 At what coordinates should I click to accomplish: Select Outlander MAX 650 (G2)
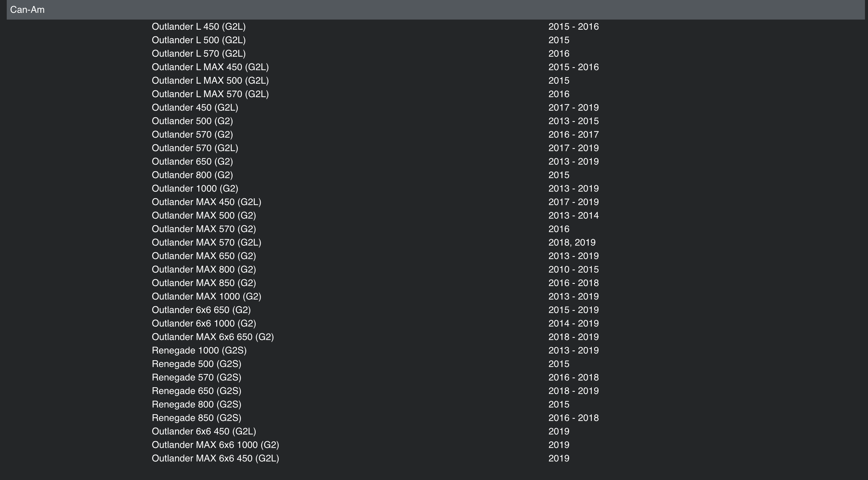pos(204,256)
